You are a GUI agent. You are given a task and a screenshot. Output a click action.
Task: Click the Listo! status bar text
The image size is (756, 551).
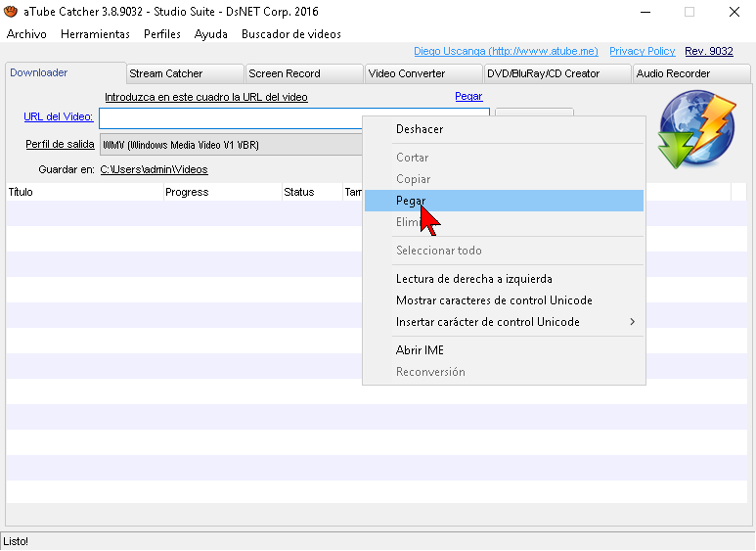coord(16,541)
